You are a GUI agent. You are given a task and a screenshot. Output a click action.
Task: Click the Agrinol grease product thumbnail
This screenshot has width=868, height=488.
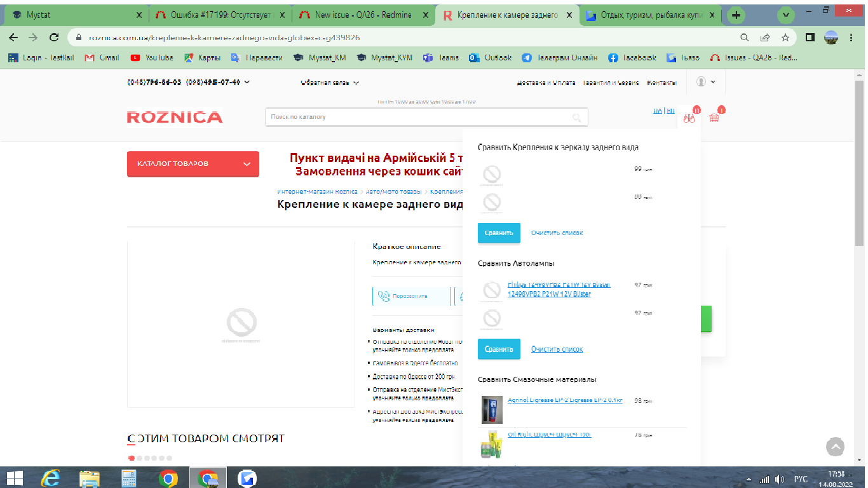(492, 410)
